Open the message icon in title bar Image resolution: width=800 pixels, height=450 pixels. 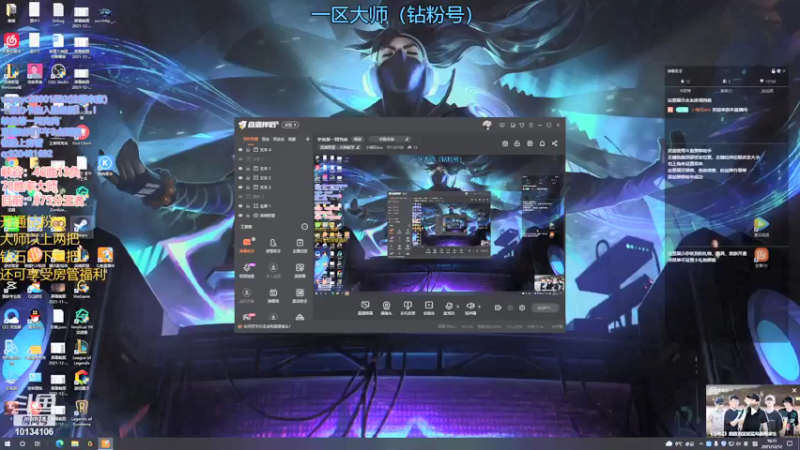(502, 125)
